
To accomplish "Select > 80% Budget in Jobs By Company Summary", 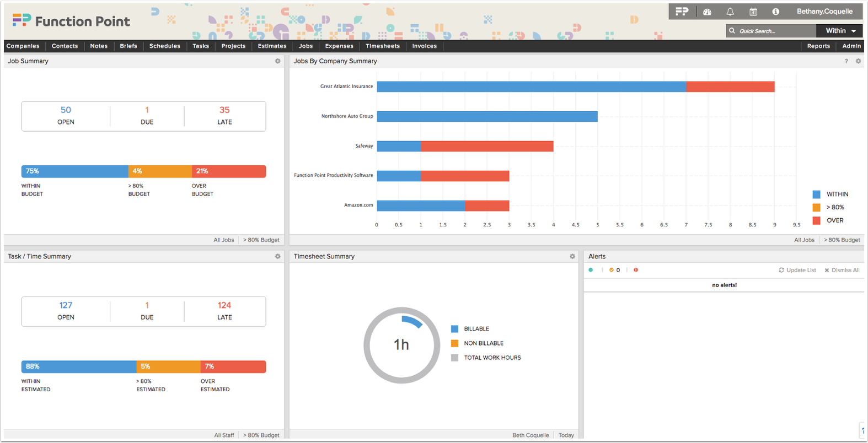I will pos(842,240).
